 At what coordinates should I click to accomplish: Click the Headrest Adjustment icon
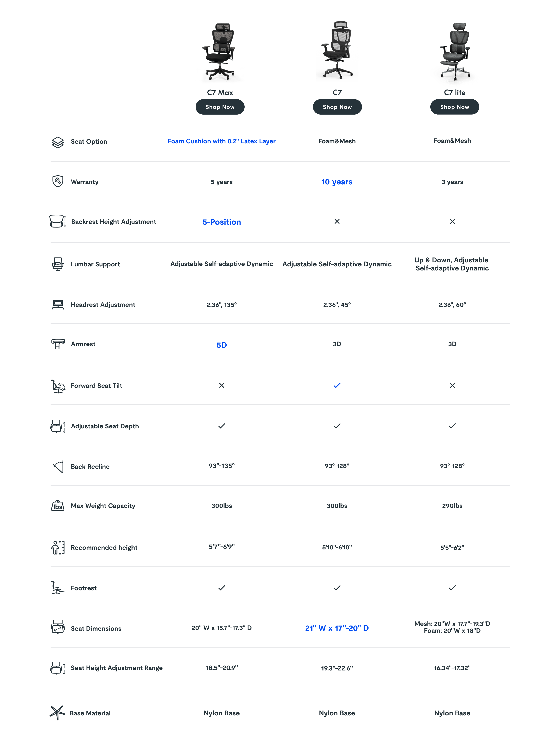[58, 305]
